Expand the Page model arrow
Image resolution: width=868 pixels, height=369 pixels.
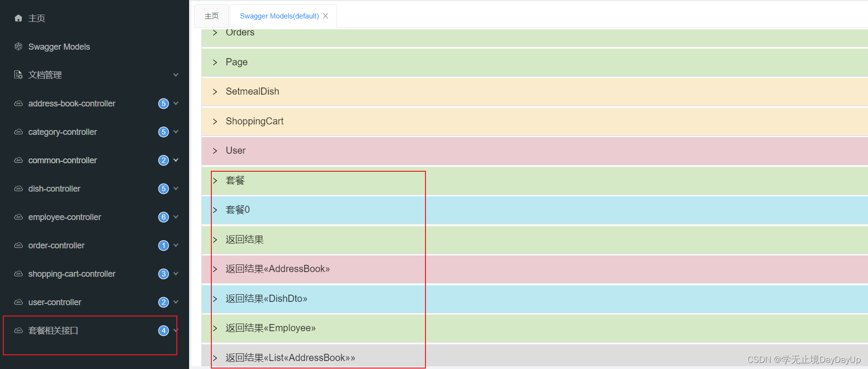point(215,62)
